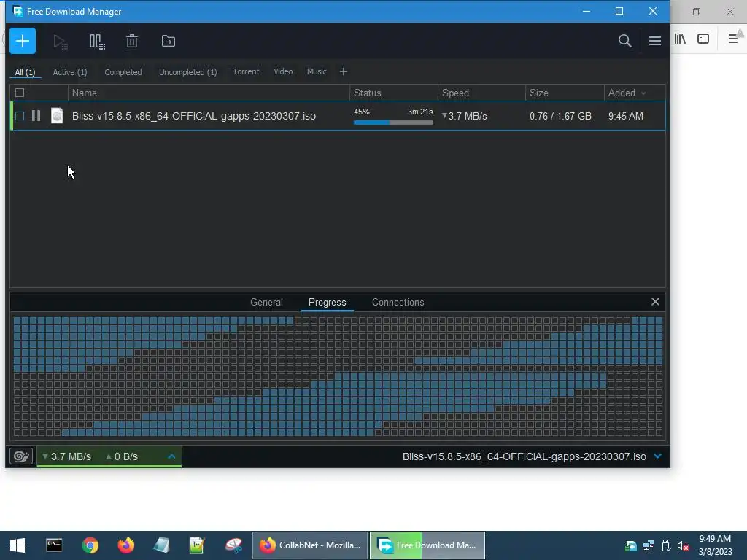Click the 45% download progress bar
The image size is (747, 560).
click(x=393, y=122)
